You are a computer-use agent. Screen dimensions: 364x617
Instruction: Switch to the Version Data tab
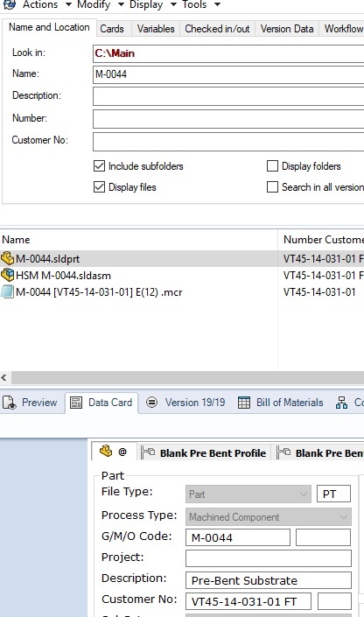(287, 29)
